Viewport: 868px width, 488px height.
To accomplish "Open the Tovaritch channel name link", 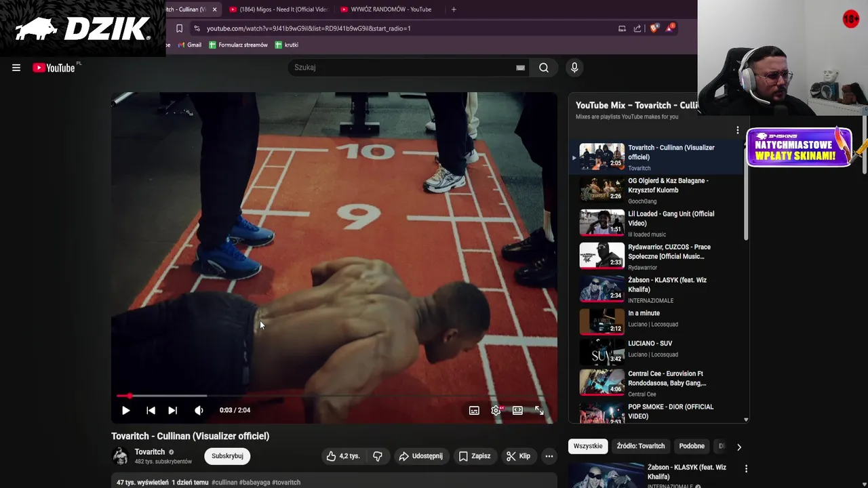I will [150, 452].
